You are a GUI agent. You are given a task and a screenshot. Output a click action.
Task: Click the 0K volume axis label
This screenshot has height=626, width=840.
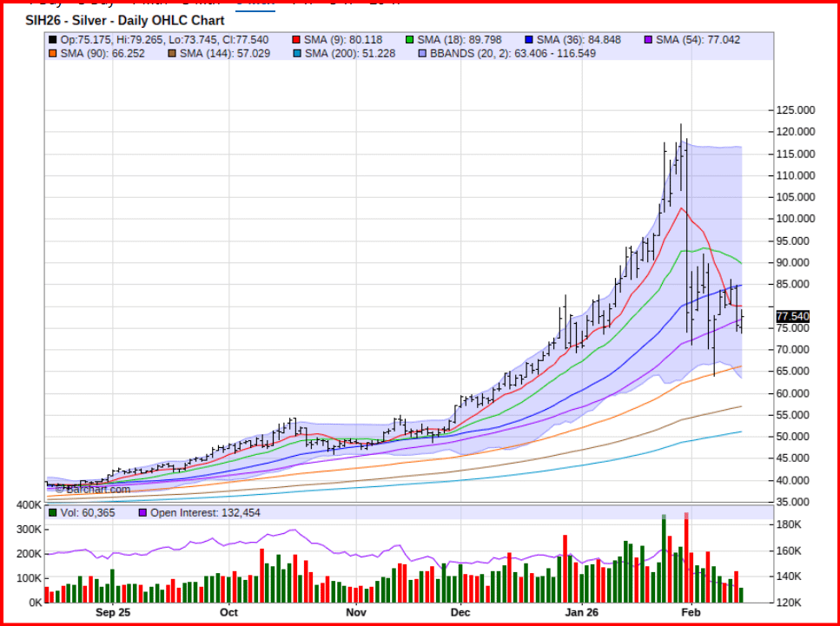coord(35,603)
